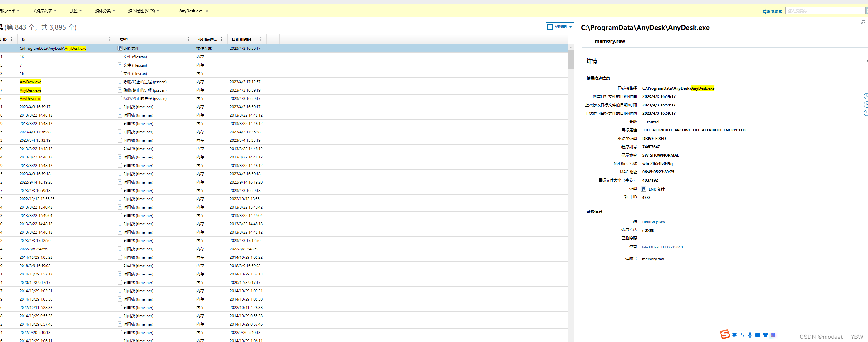Image resolution: width=868 pixels, height=342 pixels.
Task: Open the 列视图 view switcher dropdown
Action: pos(559,27)
